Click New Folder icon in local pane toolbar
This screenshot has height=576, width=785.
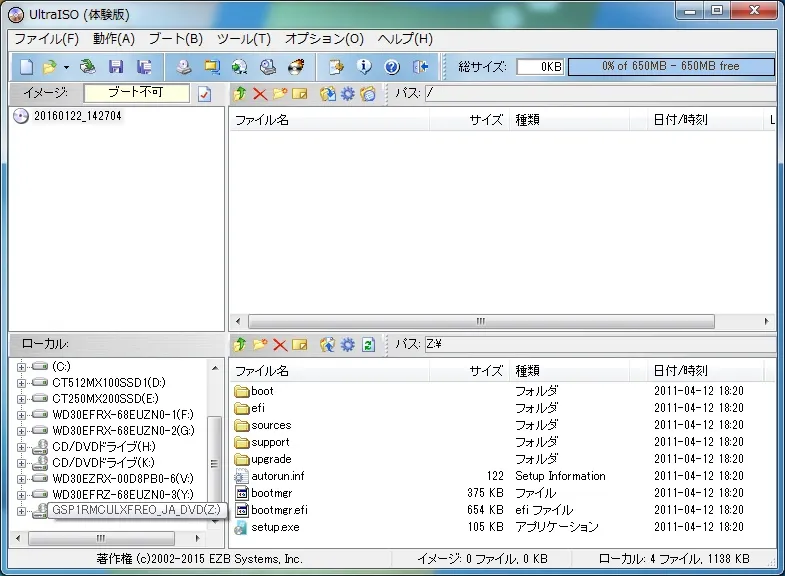coord(260,344)
